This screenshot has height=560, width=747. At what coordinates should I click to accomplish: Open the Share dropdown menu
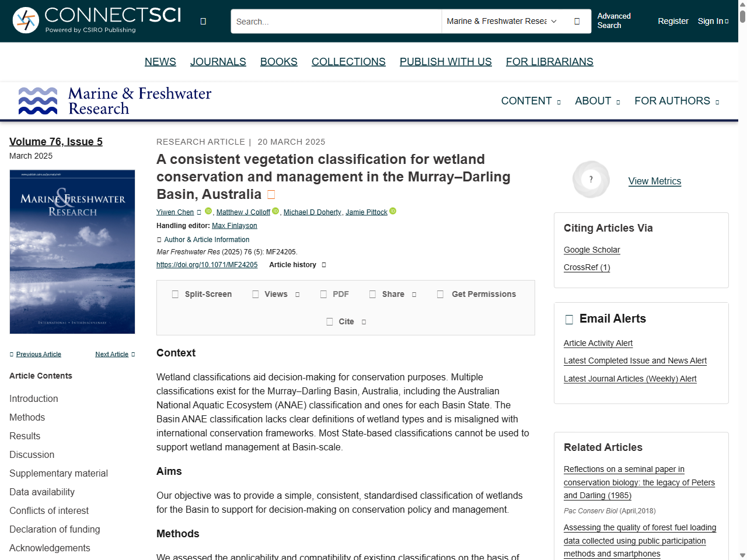pyautogui.click(x=393, y=294)
